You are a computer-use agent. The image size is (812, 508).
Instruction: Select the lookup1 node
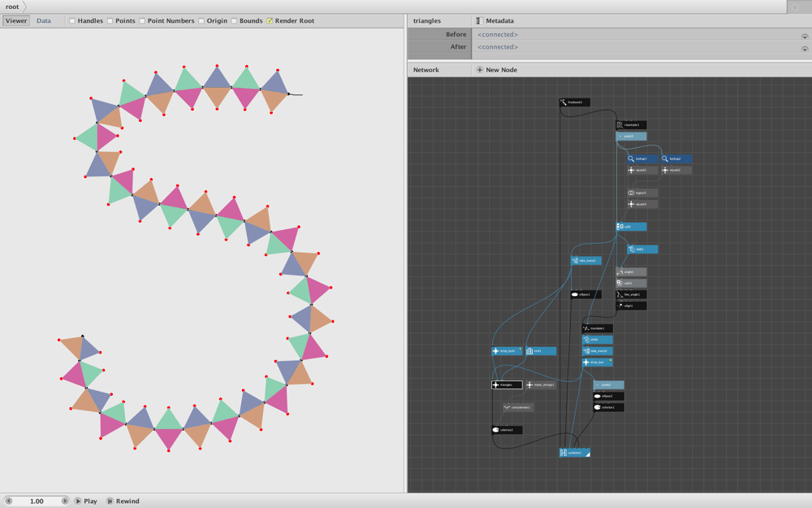pos(642,159)
